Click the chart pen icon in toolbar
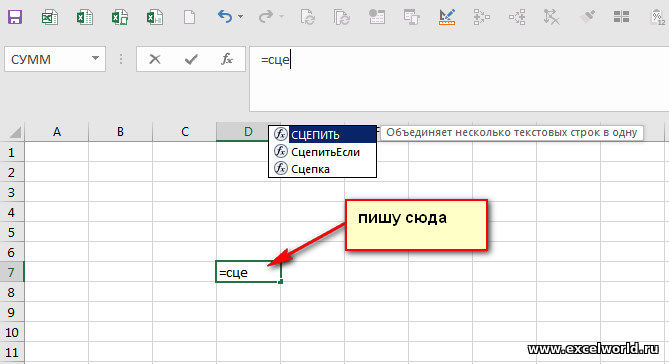This screenshot has width=669, height=364. pyautogui.click(x=447, y=17)
